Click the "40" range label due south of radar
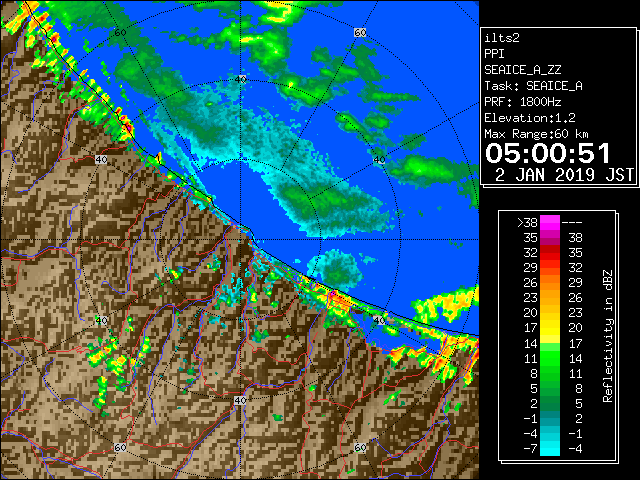 [240, 400]
